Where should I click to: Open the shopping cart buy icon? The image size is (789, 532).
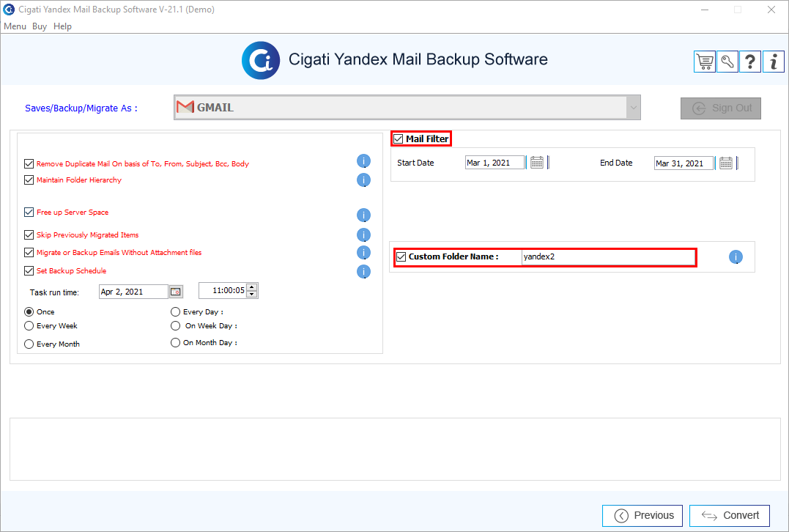705,62
